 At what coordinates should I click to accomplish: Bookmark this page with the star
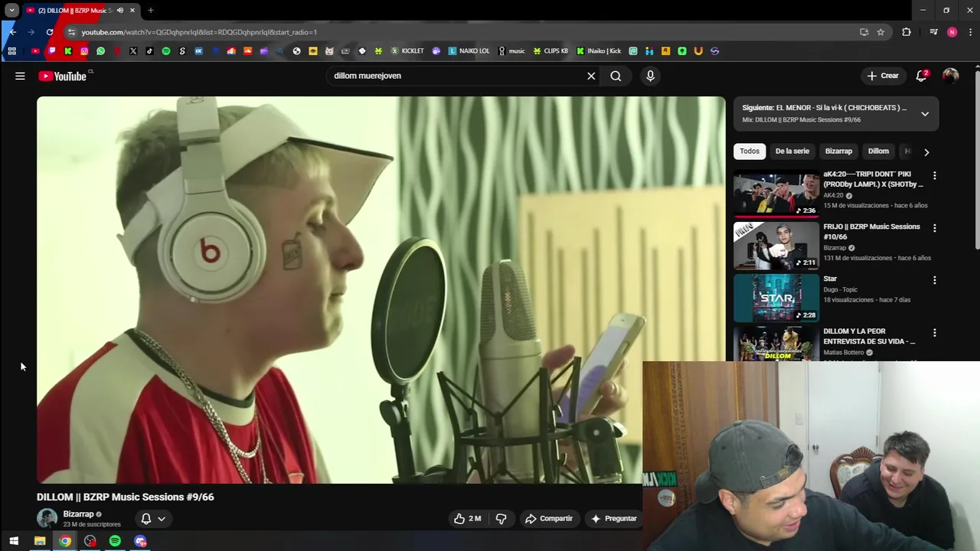click(880, 32)
